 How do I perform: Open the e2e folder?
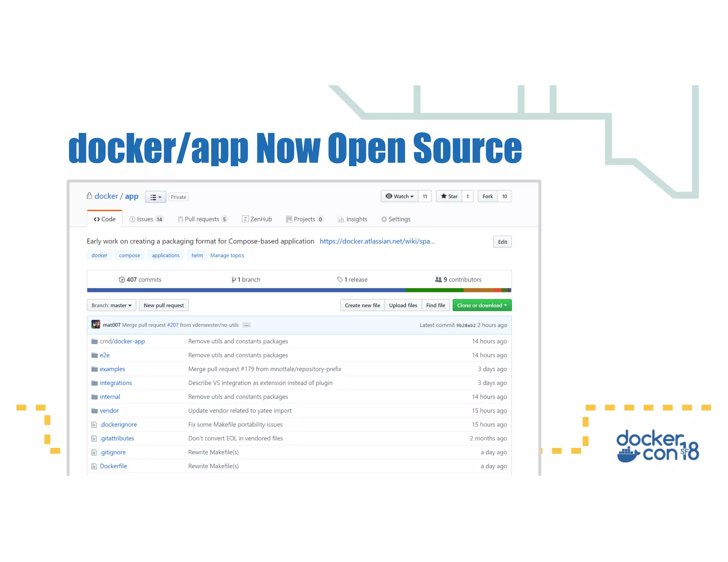pos(105,355)
